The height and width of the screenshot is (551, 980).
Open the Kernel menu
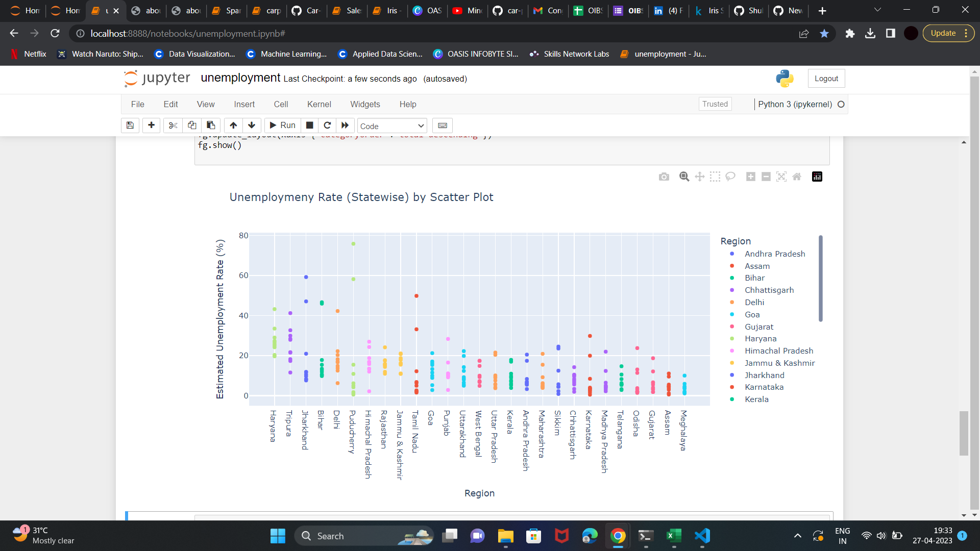pos(319,104)
